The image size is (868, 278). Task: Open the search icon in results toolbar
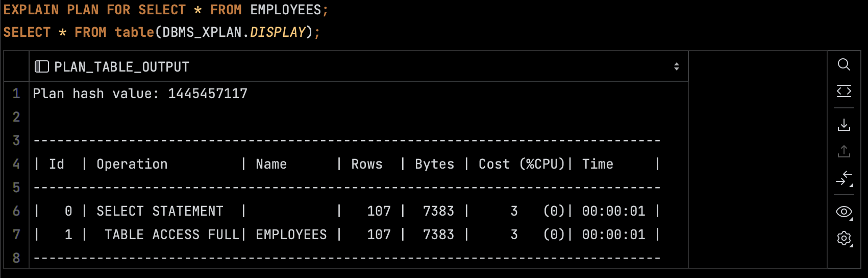click(x=844, y=64)
